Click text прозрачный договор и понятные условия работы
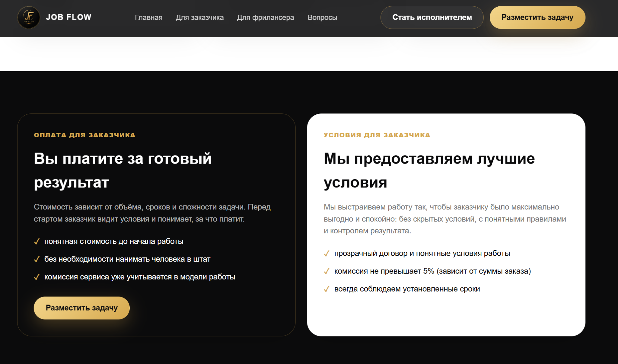Image resolution: width=618 pixels, height=364 pixels. click(x=422, y=254)
